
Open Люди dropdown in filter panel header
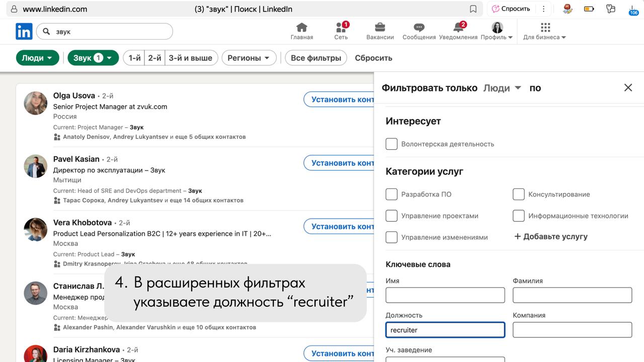(502, 88)
